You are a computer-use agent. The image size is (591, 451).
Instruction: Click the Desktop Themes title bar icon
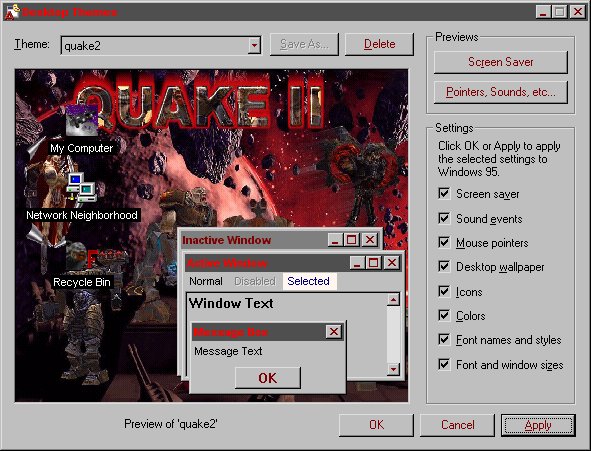tap(12, 12)
